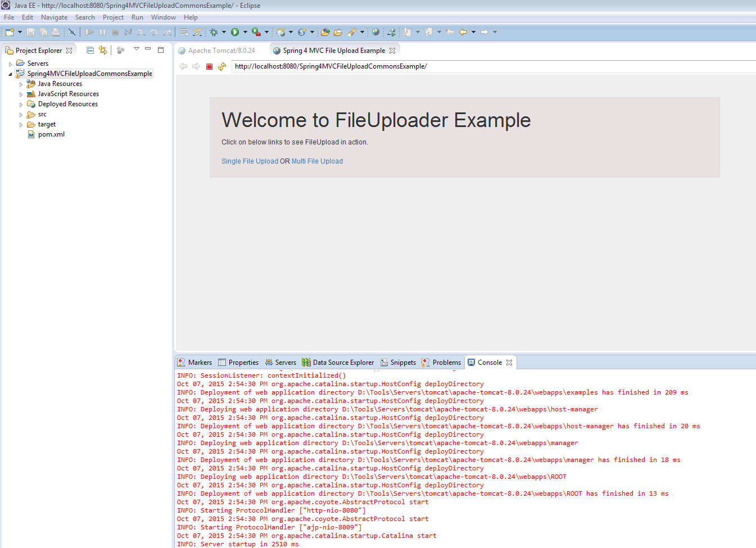Screen dimensions: 756x548
Task: Click the browser Refresh icon
Action: click(x=222, y=66)
